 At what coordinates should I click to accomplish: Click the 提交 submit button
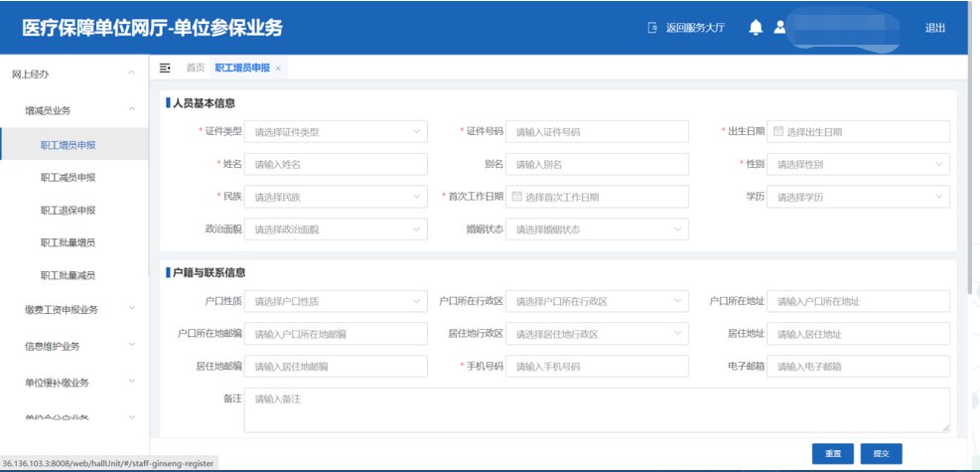point(881,453)
